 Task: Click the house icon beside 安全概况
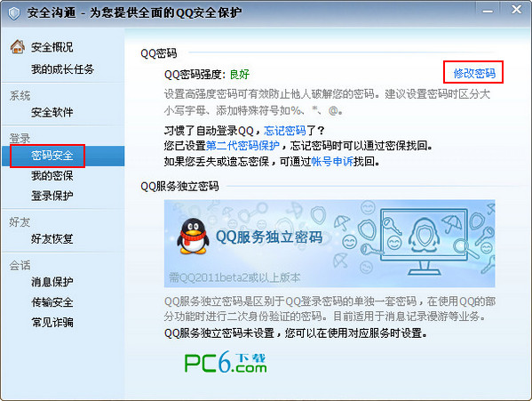[x=17, y=47]
